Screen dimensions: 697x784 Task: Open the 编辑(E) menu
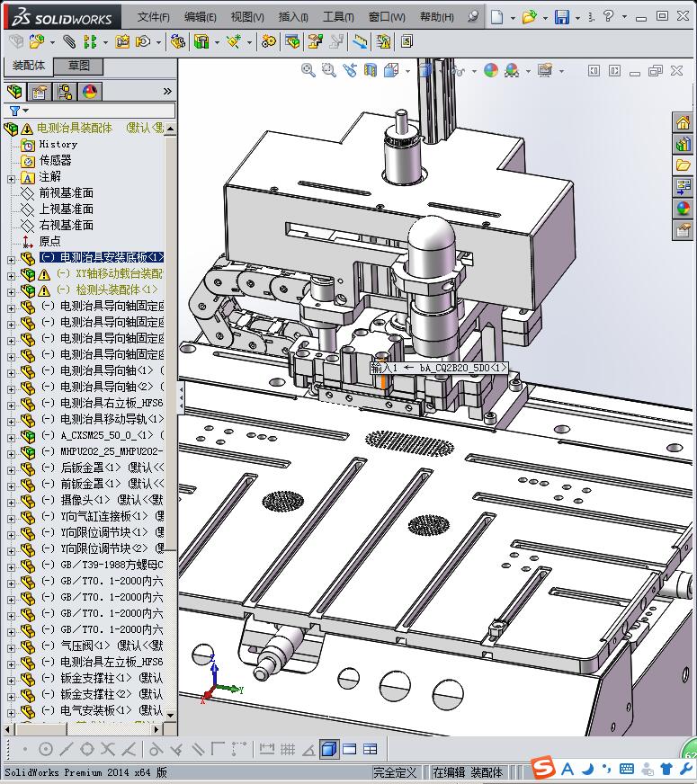(200, 17)
